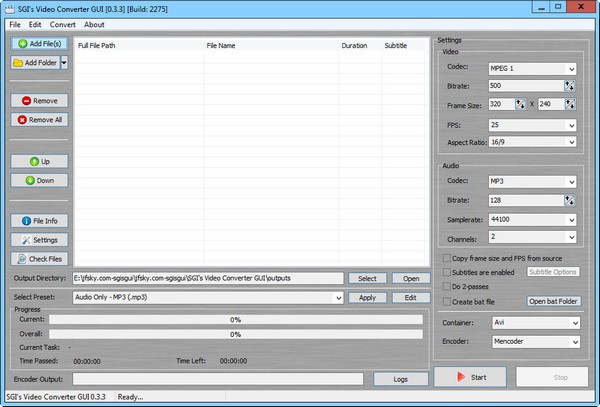600x407 pixels.
Task: Open the File menu
Action: click(15, 24)
